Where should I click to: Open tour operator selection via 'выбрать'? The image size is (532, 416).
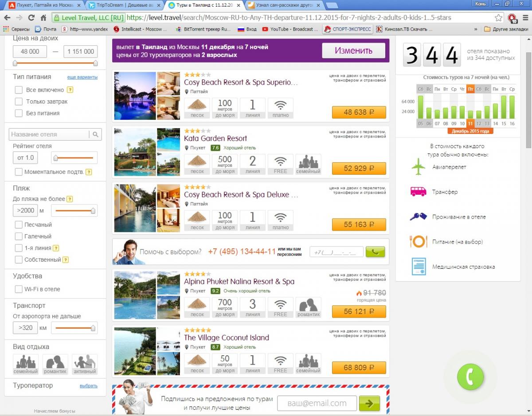pos(88,386)
